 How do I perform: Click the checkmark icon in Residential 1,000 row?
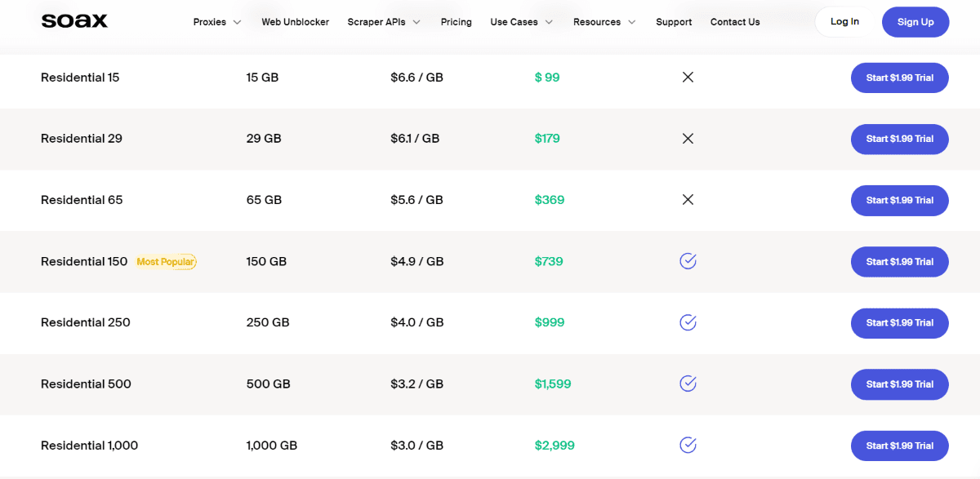coord(688,445)
